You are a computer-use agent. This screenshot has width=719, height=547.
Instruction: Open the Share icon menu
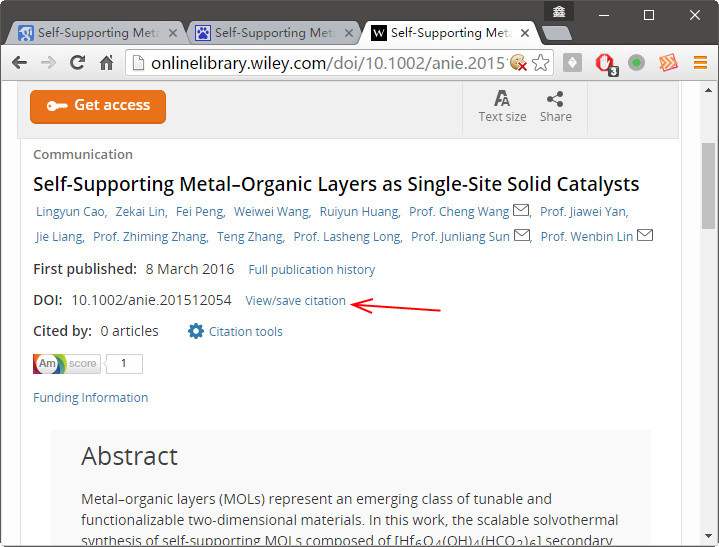(555, 106)
